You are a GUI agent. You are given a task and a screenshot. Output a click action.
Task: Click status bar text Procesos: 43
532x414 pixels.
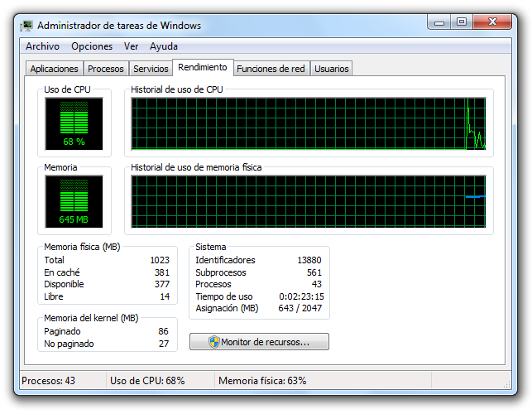[x=48, y=381]
